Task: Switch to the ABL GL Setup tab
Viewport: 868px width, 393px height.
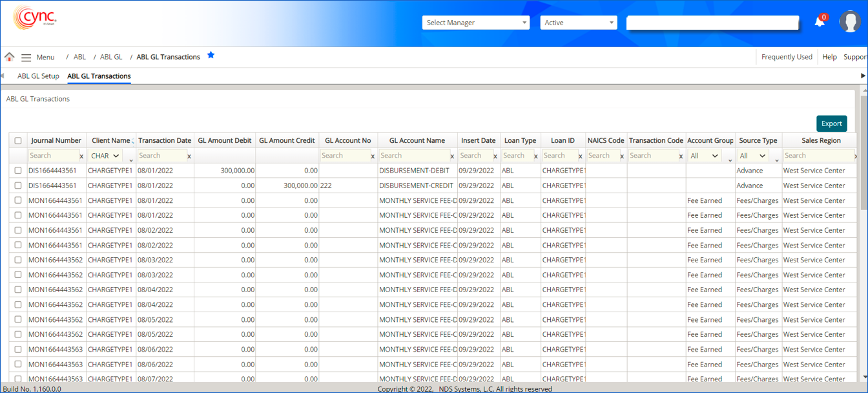Action: pos(38,76)
